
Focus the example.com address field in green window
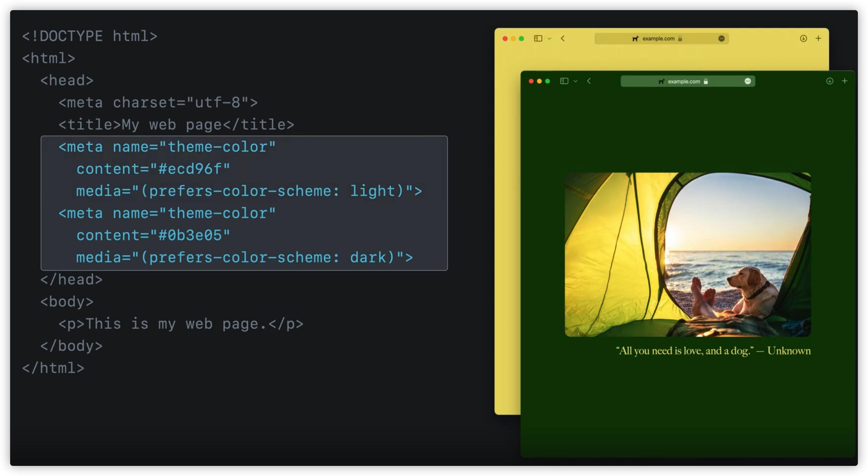point(684,81)
